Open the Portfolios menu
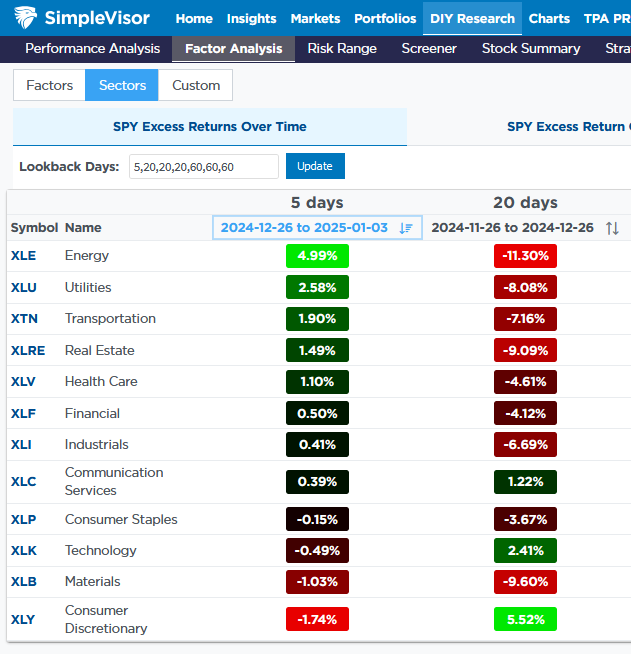This screenshot has height=654, width=631. [385, 18]
